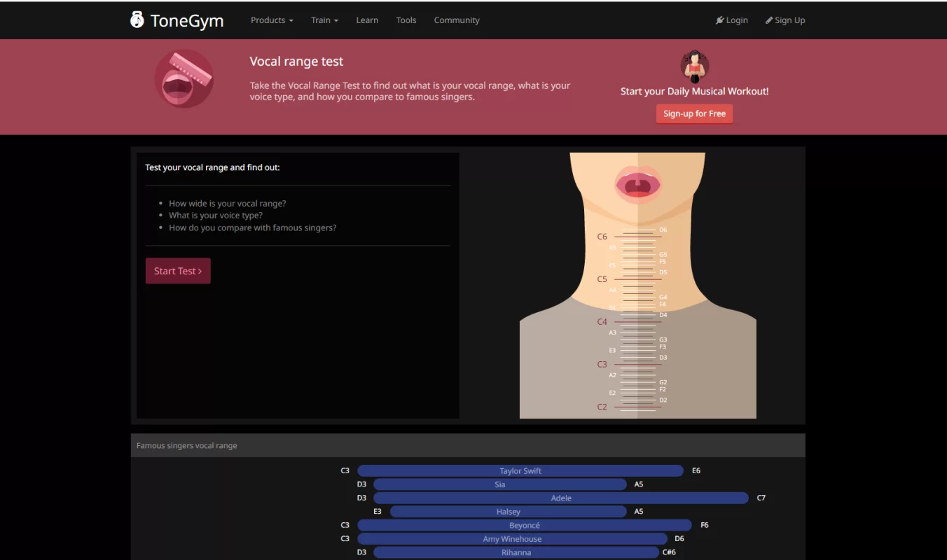Click the C4 note marker on neck
Viewport: 947px width, 560px height.
(x=602, y=322)
